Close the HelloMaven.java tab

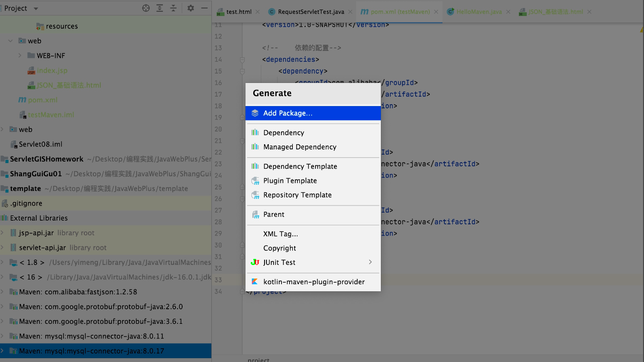click(x=508, y=12)
